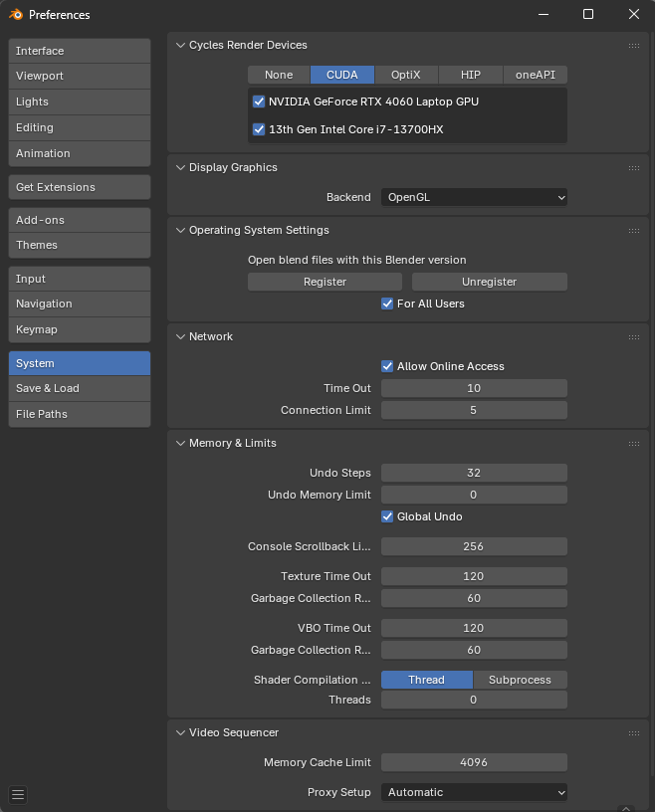Open Keymap preferences section
The image size is (655, 812).
pos(80,330)
